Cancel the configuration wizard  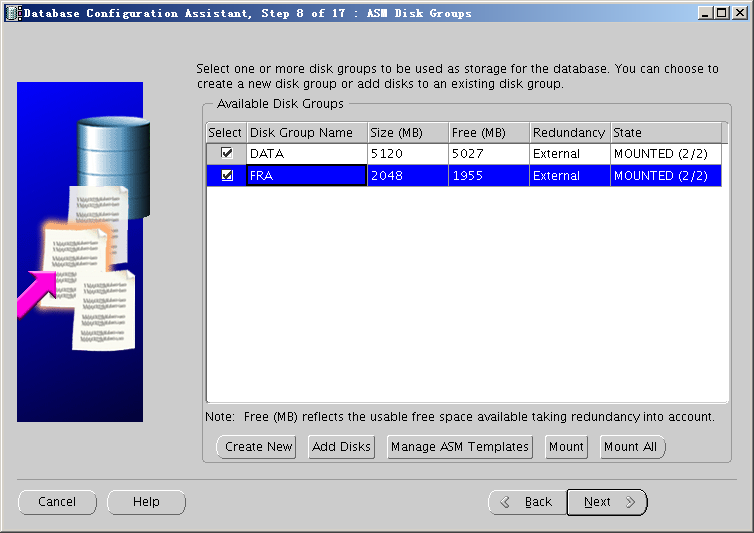(x=57, y=502)
